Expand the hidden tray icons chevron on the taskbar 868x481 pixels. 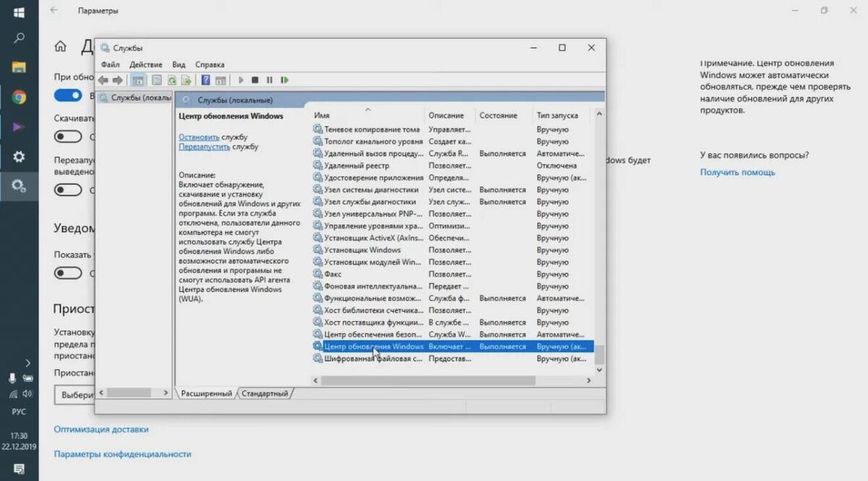tap(27, 362)
